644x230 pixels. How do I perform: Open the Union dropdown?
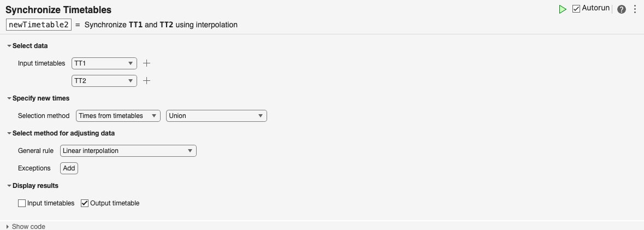216,116
